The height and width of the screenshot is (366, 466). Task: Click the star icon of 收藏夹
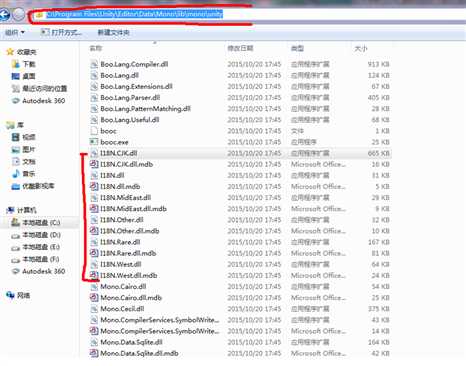point(10,52)
